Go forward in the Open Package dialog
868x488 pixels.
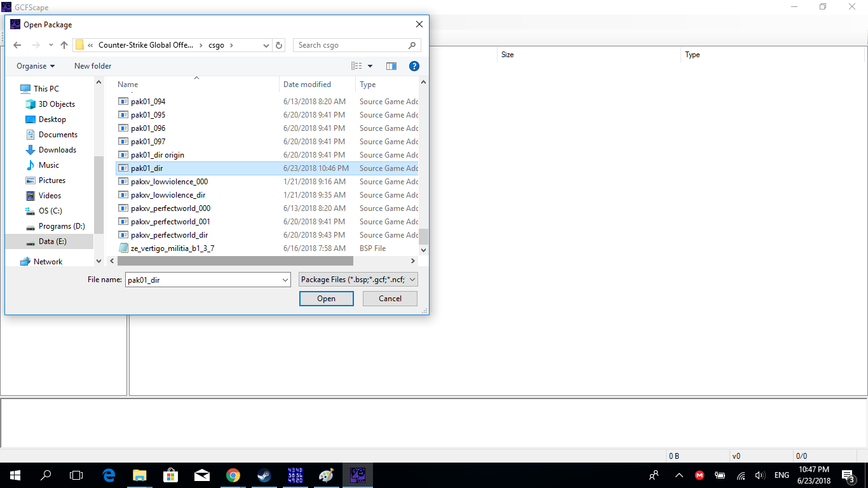coord(36,45)
